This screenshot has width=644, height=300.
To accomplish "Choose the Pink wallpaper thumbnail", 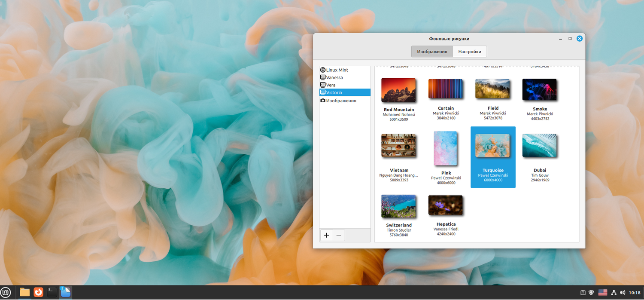I will 446,149.
